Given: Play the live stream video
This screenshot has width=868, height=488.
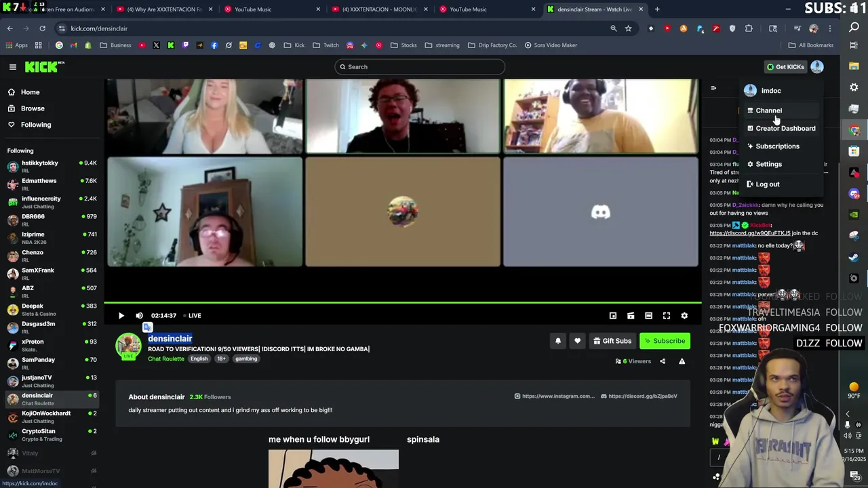Looking at the screenshot, I should tap(121, 315).
